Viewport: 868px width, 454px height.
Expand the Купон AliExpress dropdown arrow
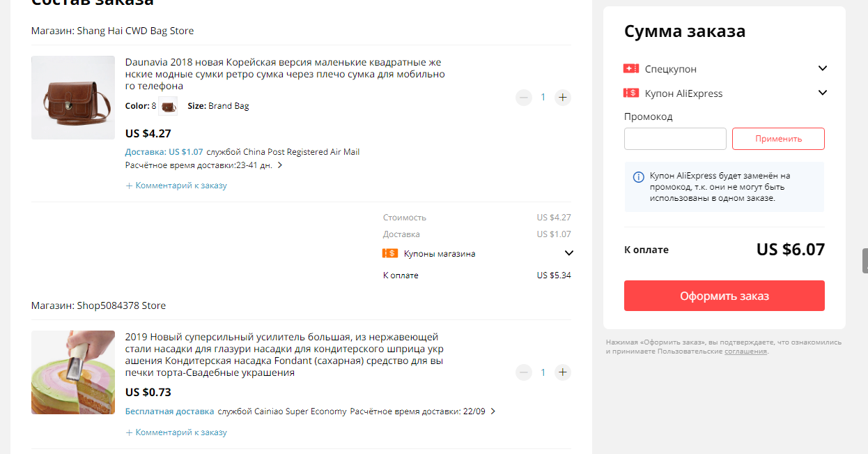823,93
